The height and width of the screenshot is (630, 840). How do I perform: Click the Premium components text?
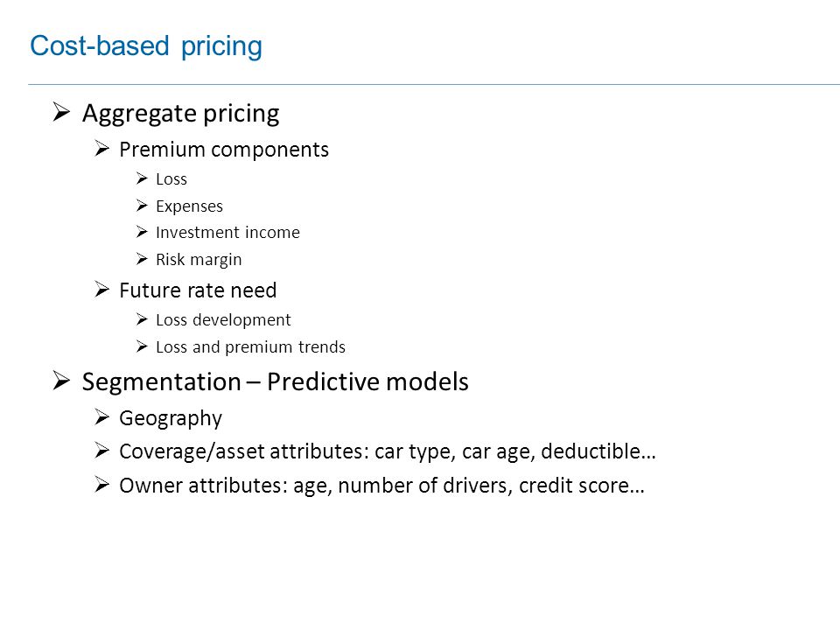pyautogui.click(x=224, y=150)
